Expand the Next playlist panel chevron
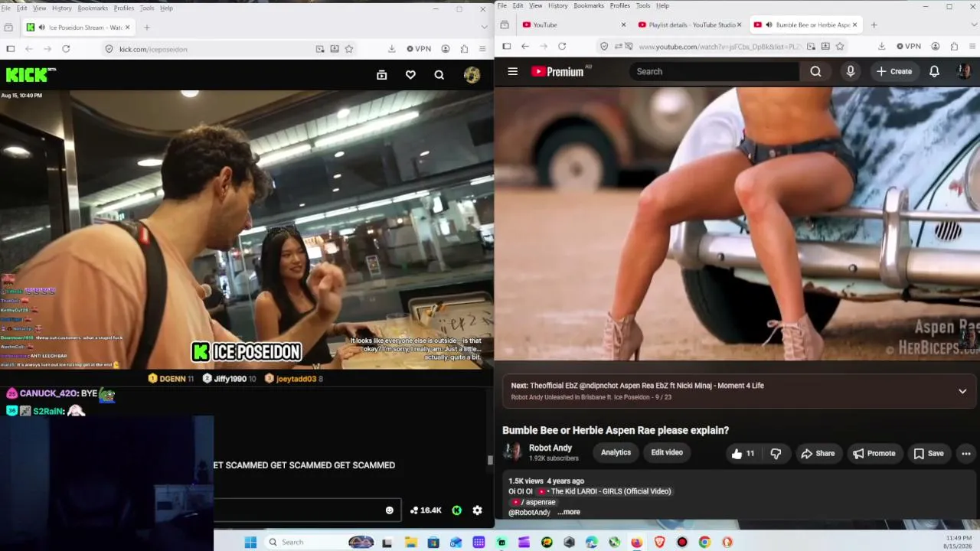 [x=962, y=391]
